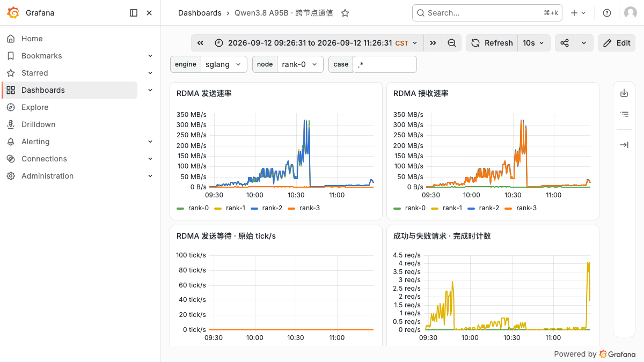Click the RDMA 接收速率 panel title

click(421, 93)
